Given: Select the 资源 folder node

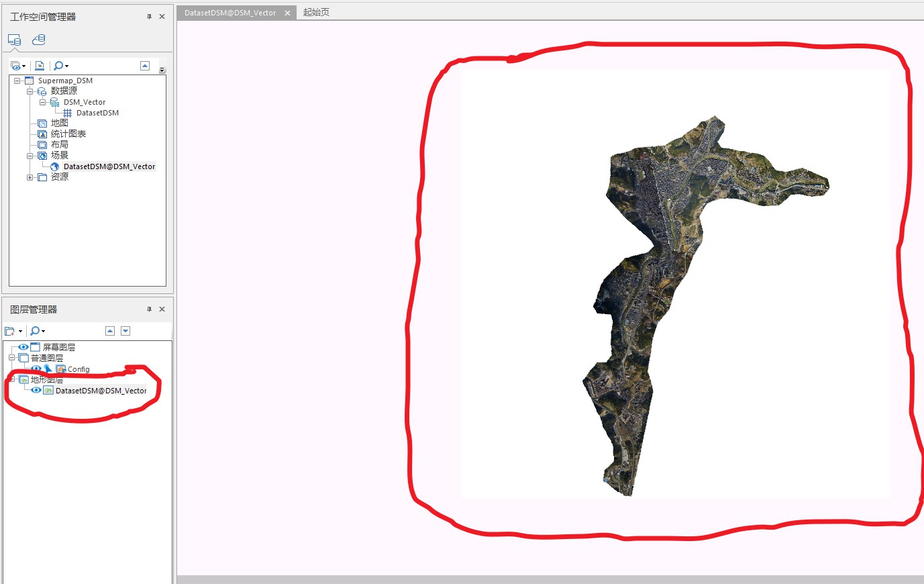Looking at the screenshot, I should pos(59,177).
